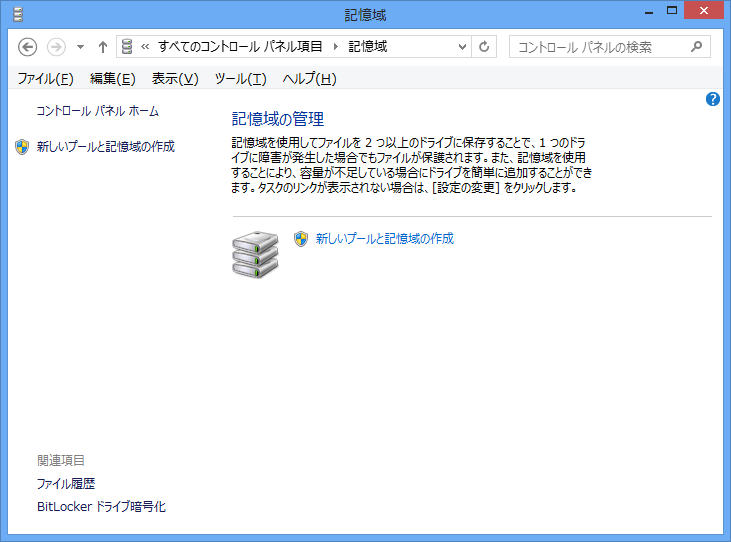Click the storage icon at the address bar start
Image resolution: width=731 pixels, height=542 pixels.
pyautogui.click(x=128, y=47)
